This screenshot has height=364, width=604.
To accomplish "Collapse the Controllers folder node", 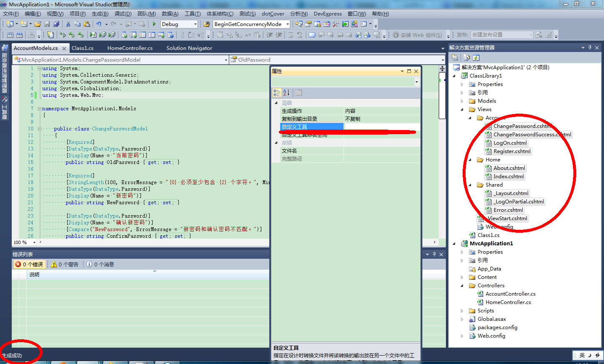I will [462, 286].
